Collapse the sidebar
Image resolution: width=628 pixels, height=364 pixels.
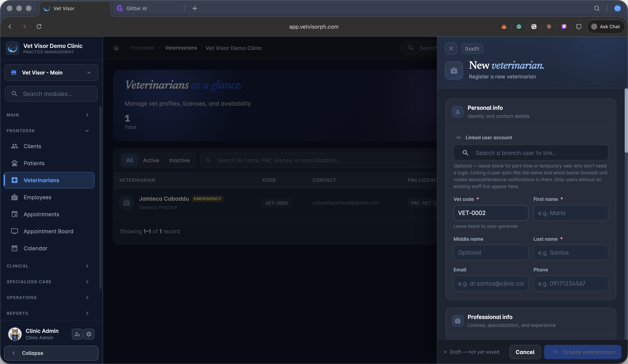51,353
